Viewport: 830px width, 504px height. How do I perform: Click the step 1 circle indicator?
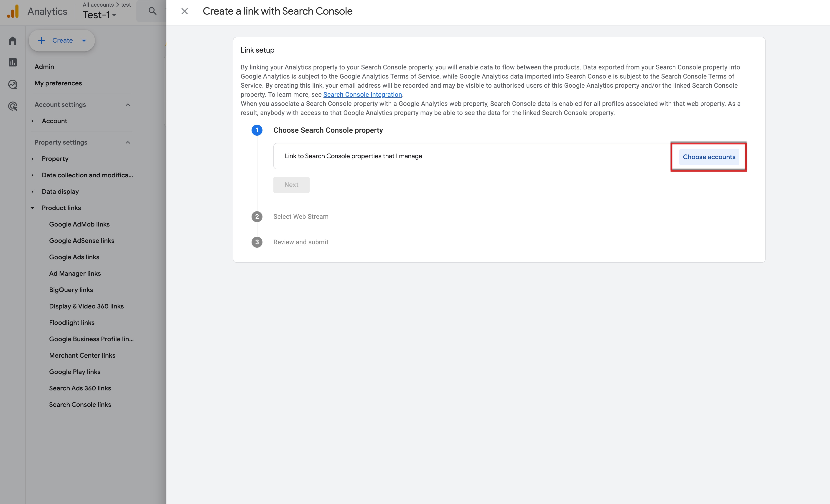click(257, 130)
